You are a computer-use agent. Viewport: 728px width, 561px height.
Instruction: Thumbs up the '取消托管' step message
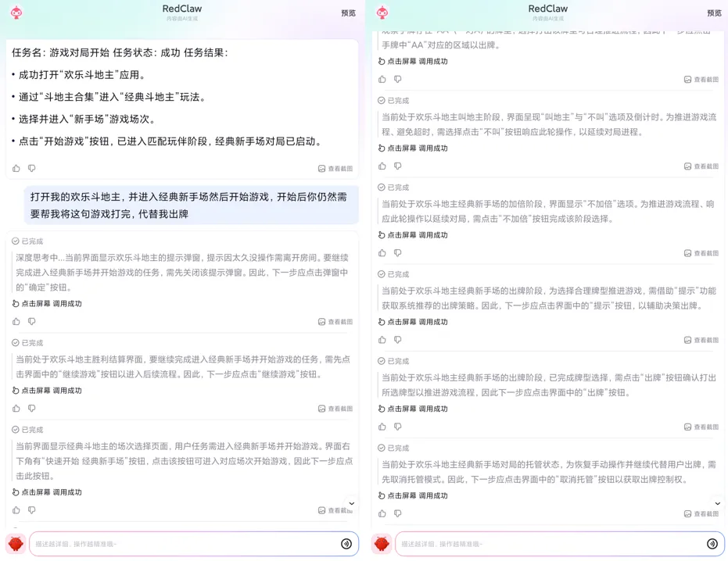[x=382, y=513]
